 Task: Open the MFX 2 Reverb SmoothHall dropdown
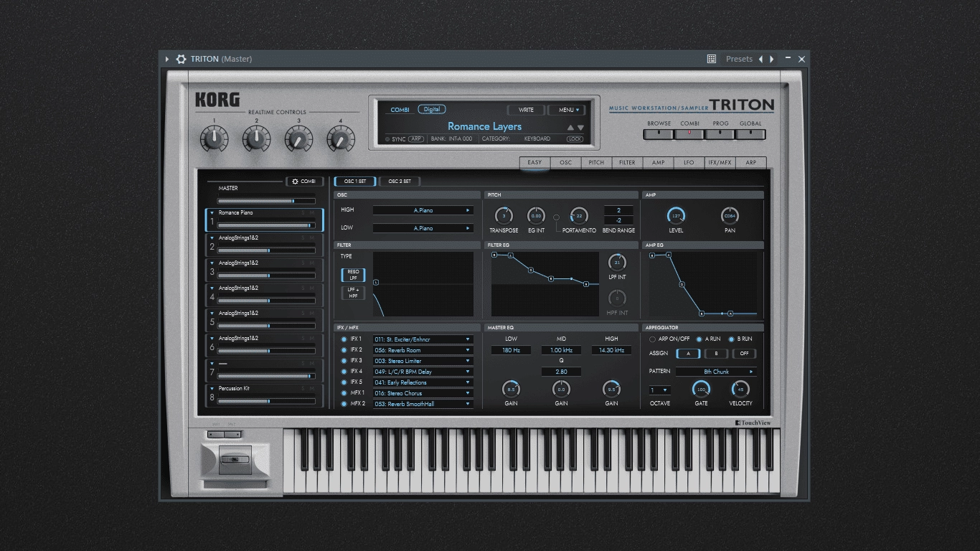click(423, 404)
